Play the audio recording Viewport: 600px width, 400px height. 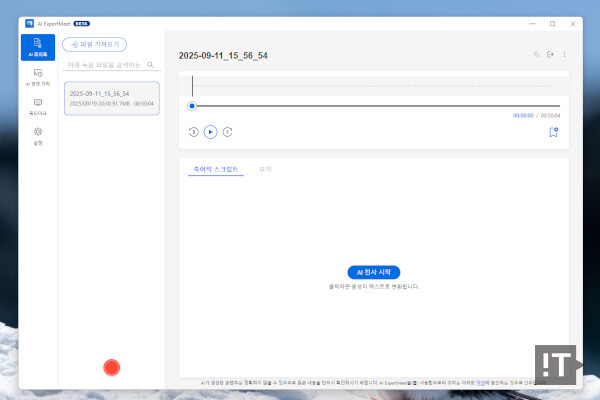(210, 131)
